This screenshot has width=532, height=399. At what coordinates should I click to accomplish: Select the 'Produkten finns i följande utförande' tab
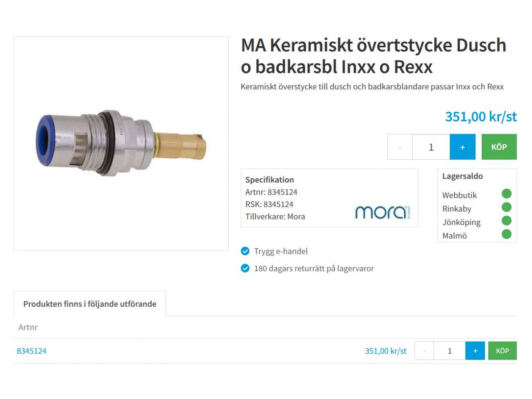(90, 304)
